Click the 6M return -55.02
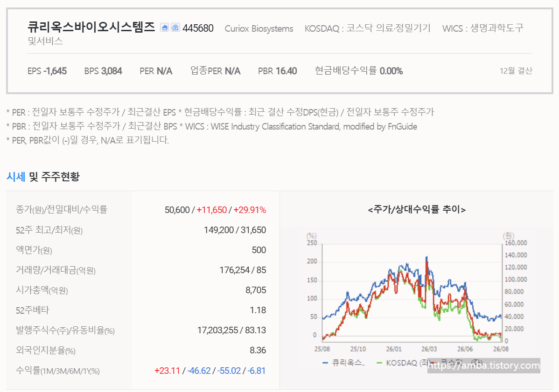 pos(229,371)
